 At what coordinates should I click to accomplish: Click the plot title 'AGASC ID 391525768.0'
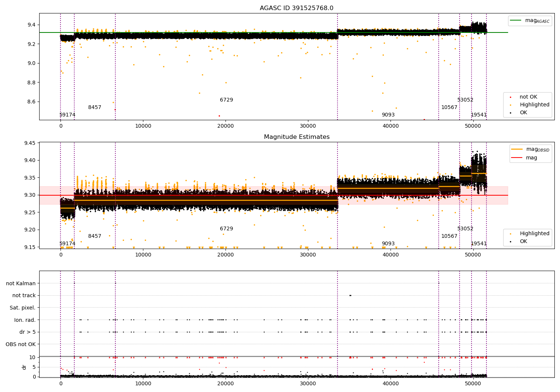(x=296, y=8)
